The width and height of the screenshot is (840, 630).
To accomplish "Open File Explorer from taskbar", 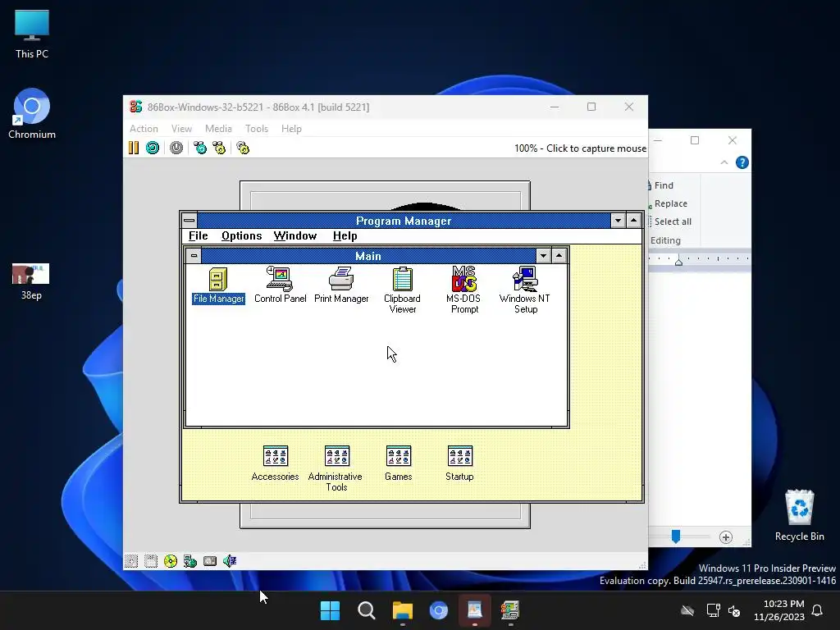I will pos(402,610).
